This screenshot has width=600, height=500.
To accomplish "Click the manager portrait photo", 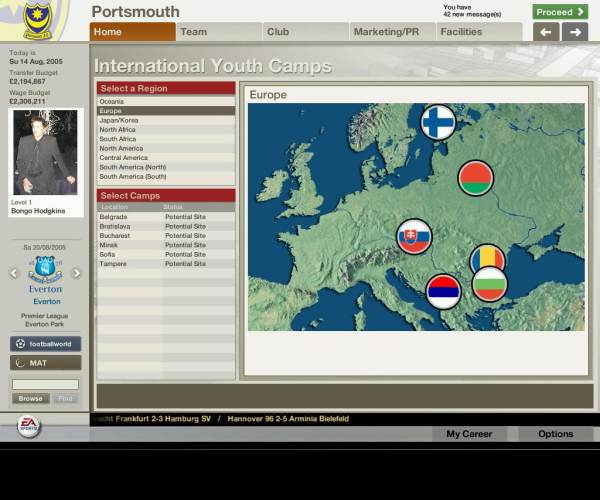I will 45,152.
